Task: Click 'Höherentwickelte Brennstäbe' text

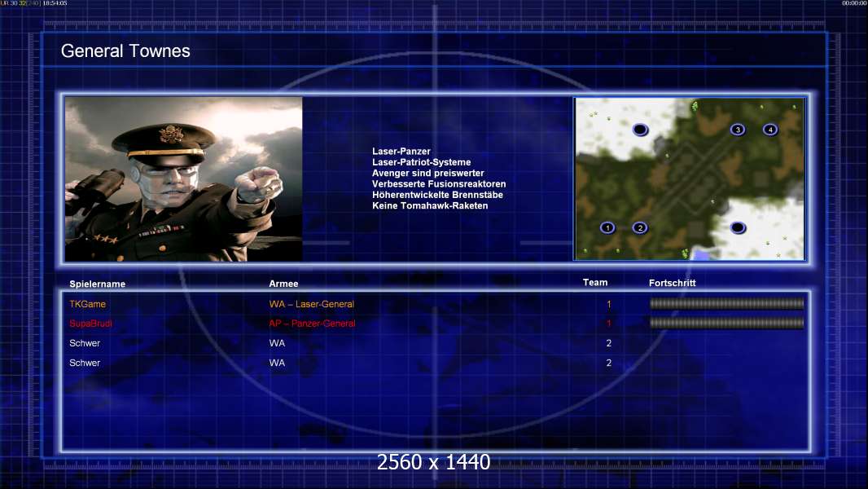Action: tap(437, 195)
